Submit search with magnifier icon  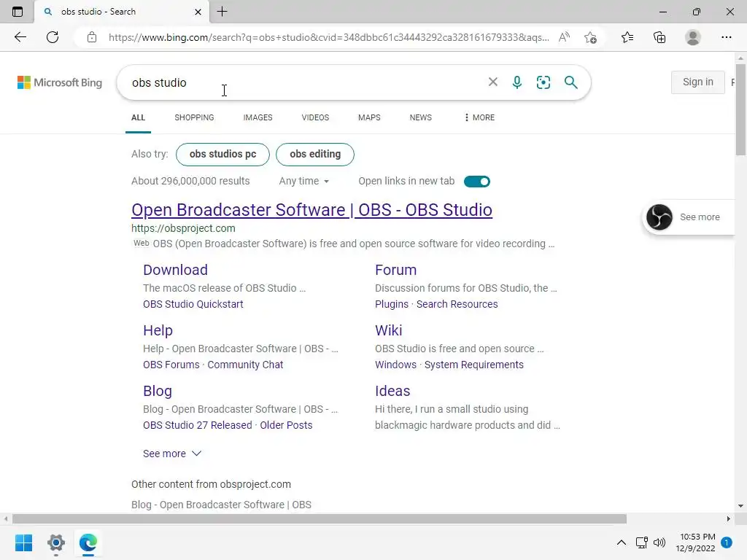570,82
